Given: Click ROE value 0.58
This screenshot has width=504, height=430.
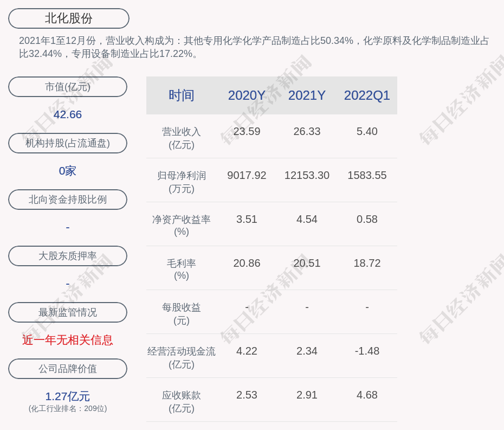Looking at the screenshot, I should 367,220.
